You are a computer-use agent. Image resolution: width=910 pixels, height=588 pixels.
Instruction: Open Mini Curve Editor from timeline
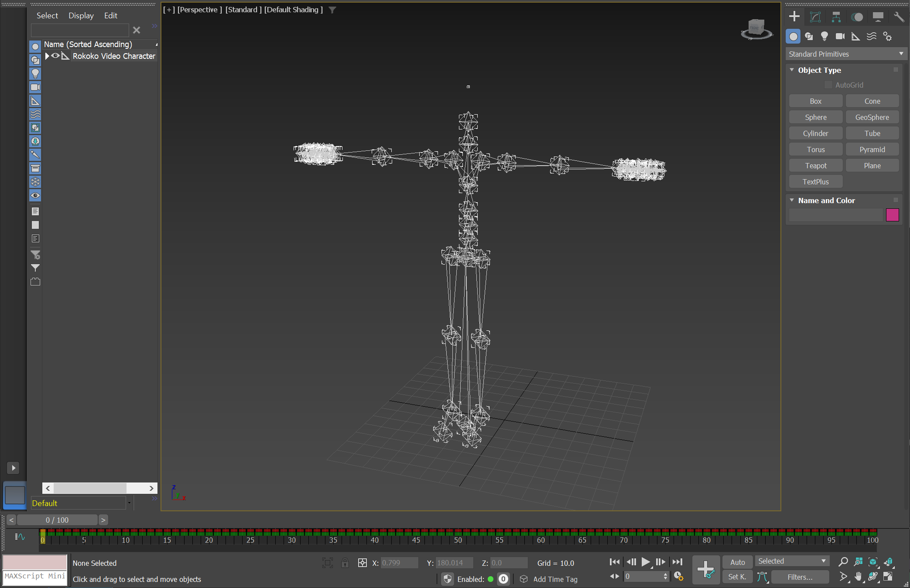tap(20, 537)
